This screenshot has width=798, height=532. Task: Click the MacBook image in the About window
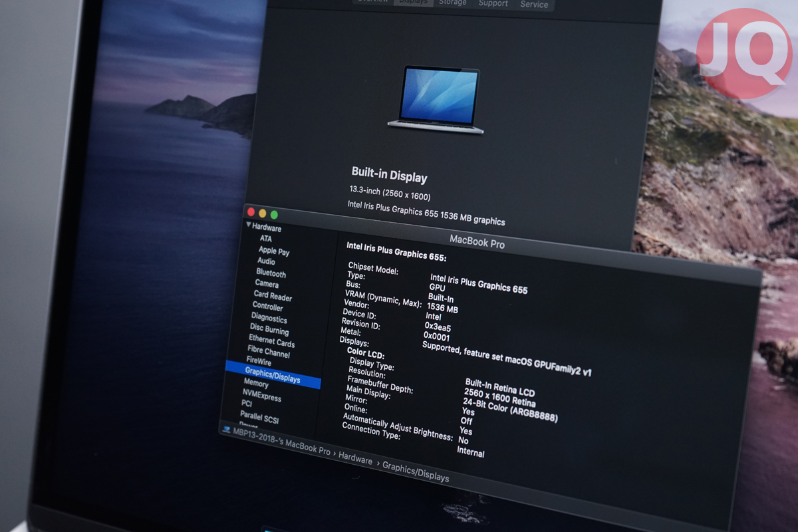436,100
